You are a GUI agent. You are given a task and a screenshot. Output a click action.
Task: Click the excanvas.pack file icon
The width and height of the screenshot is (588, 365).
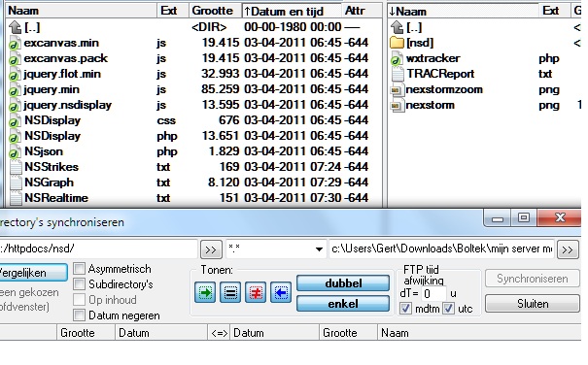15,58
